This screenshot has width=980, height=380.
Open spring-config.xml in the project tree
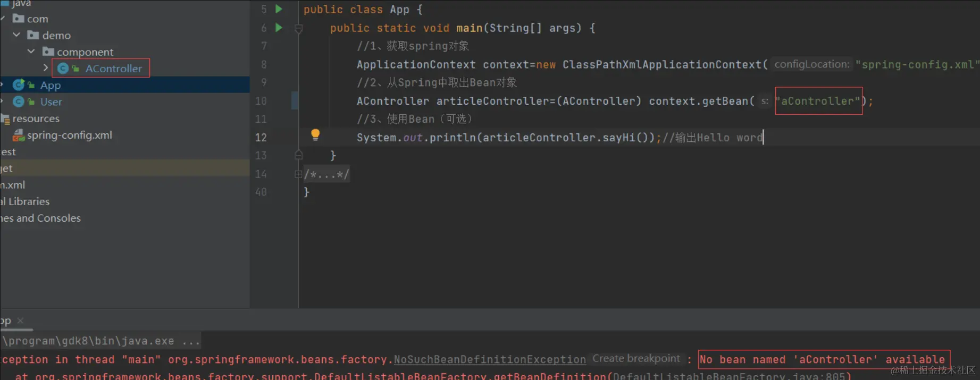pos(70,135)
